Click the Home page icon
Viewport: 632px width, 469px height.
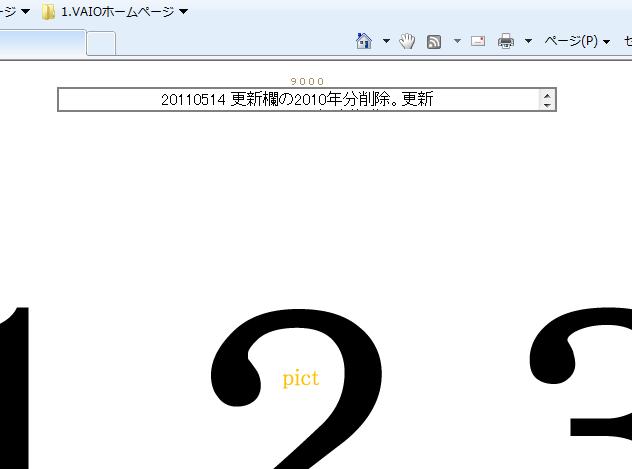click(x=364, y=41)
